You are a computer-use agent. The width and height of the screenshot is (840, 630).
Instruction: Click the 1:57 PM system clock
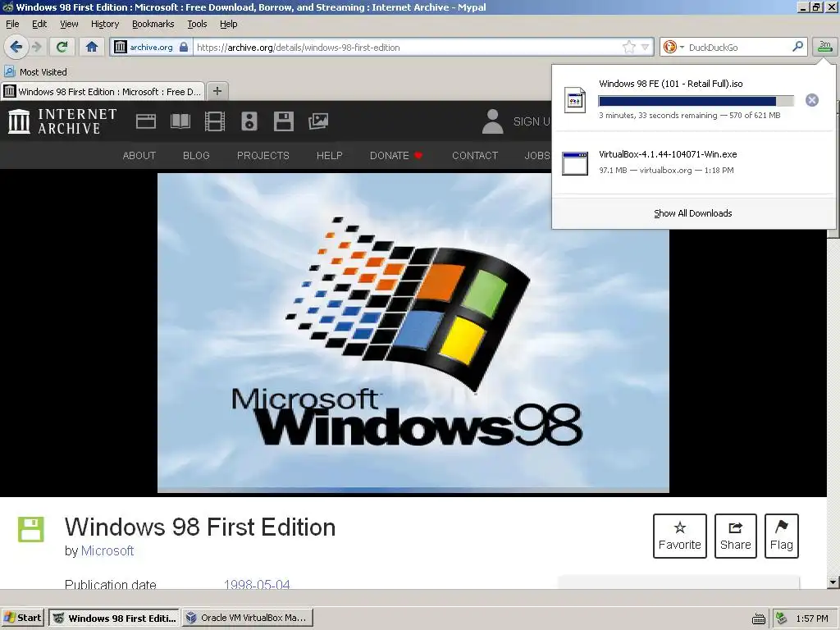point(812,619)
